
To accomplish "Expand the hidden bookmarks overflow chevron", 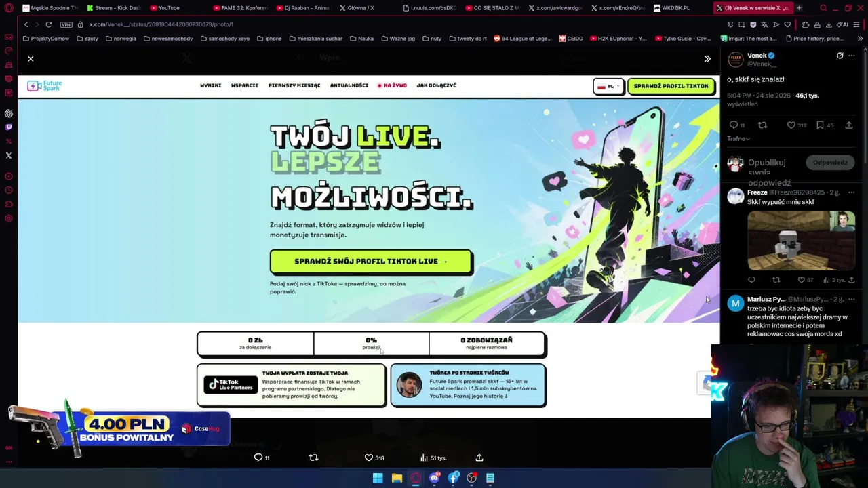I will pos(861,39).
